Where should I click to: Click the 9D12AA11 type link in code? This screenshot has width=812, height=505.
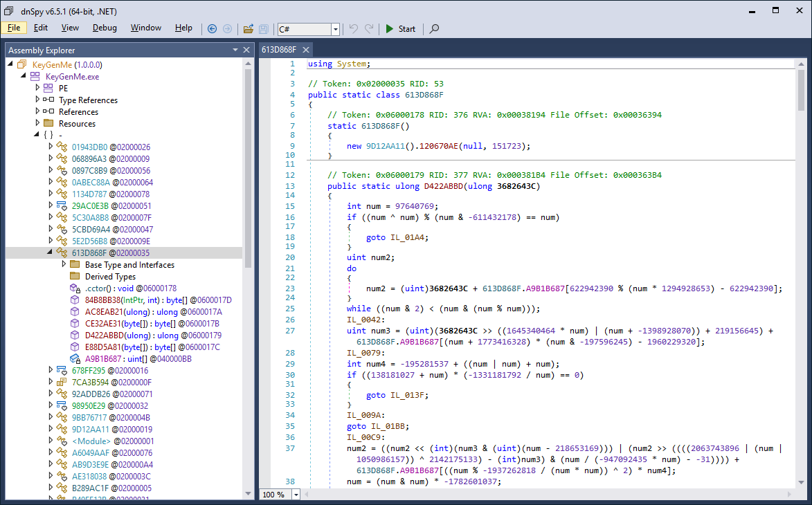click(x=384, y=146)
